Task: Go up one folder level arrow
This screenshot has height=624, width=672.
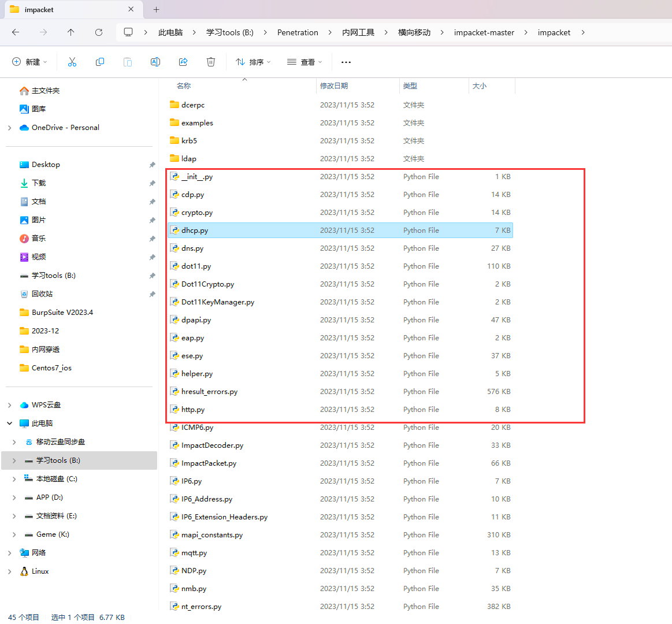Action: (x=71, y=32)
